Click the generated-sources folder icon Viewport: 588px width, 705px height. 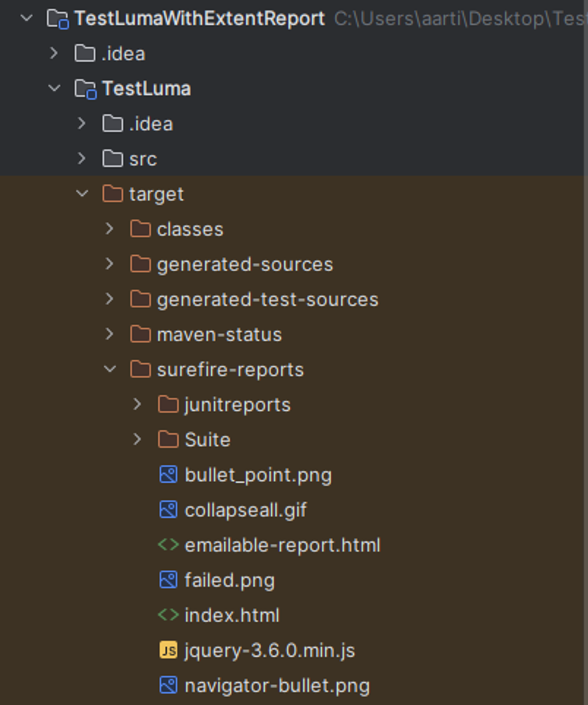pos(141,265)
